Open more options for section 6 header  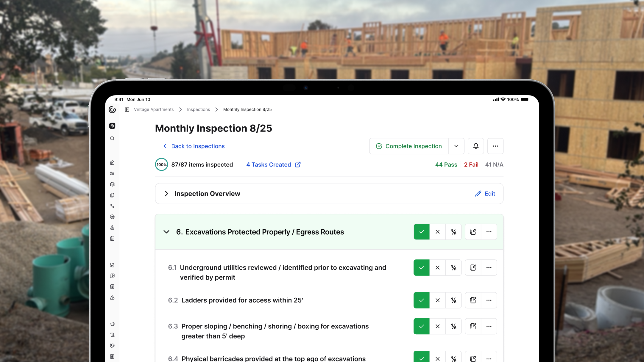tap(489, 232)
